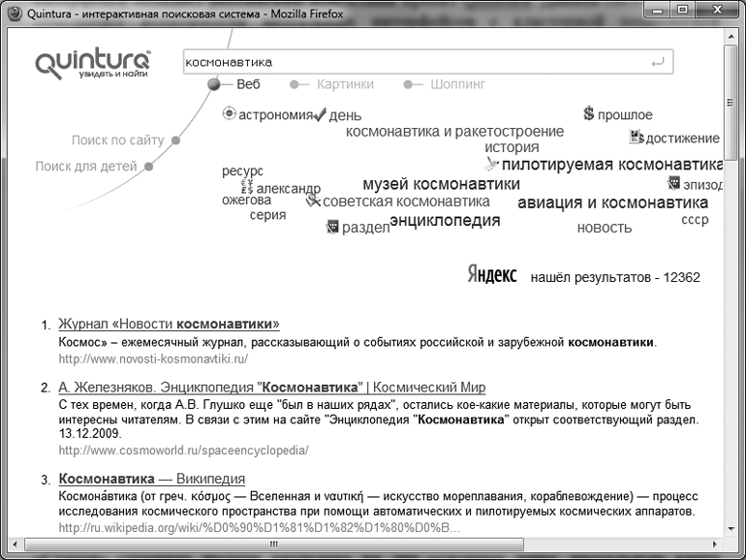746x560 pixels.
Task: Click into the космонавтика search field
Action: [x=407, y=62]
